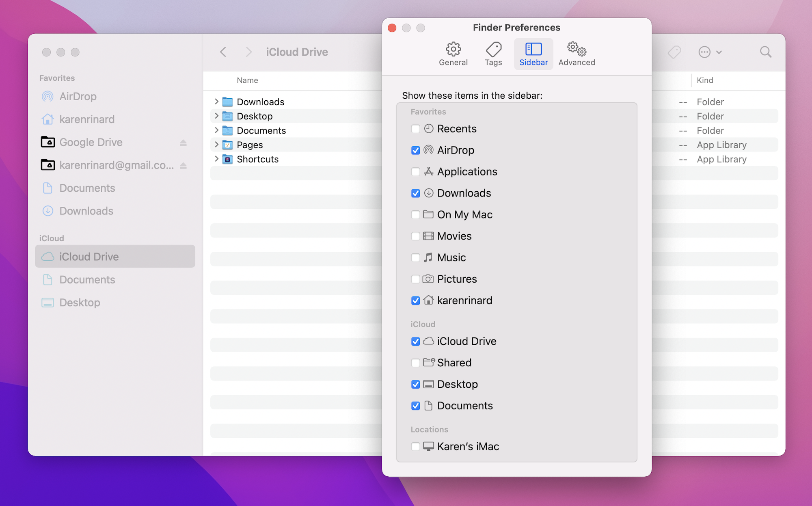The height and width of the screenshot is (506, 812).
Task: Enable the Movies sidebar checkbox
Action: 415,236
